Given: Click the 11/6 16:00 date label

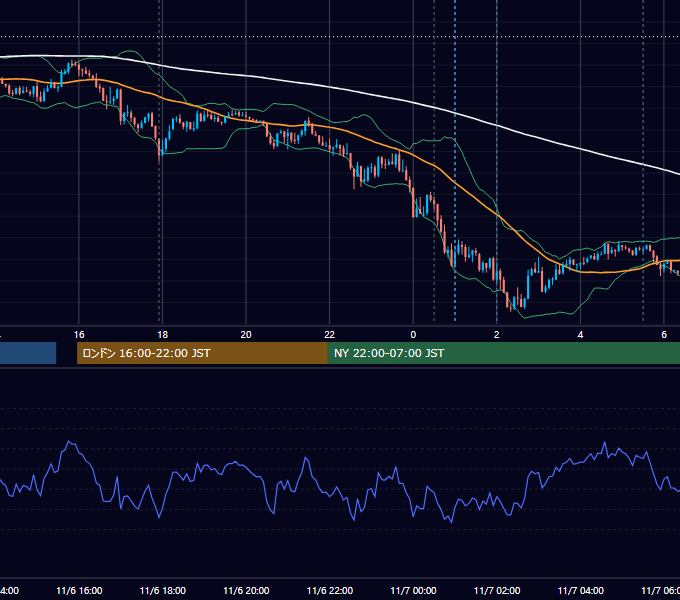Looking at the screenshot, I should [79, 590].
